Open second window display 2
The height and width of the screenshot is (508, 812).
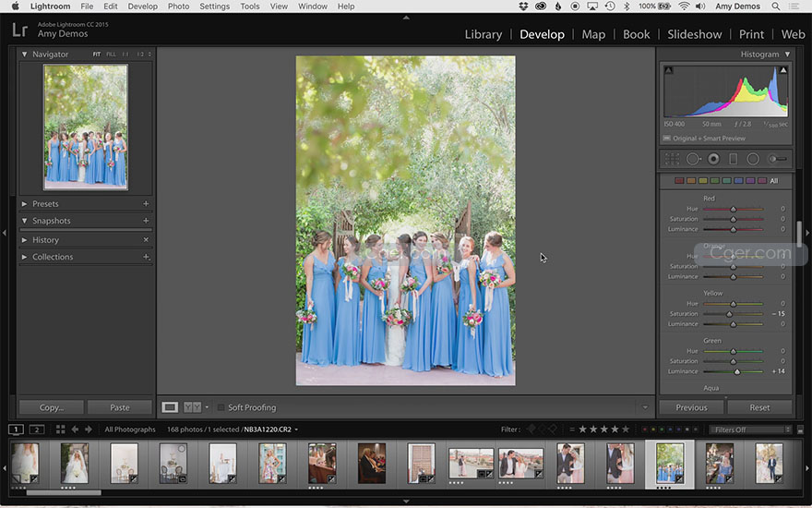[36, 429]
